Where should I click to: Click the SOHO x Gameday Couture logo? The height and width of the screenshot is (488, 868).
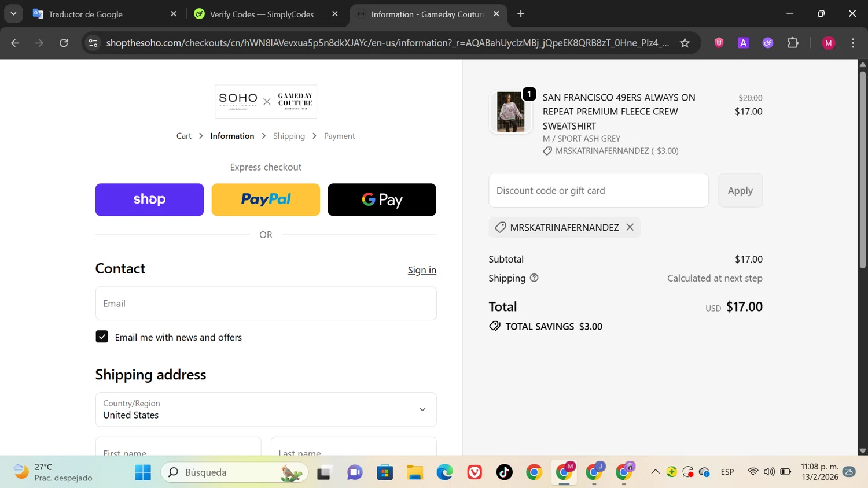[266, 101]
